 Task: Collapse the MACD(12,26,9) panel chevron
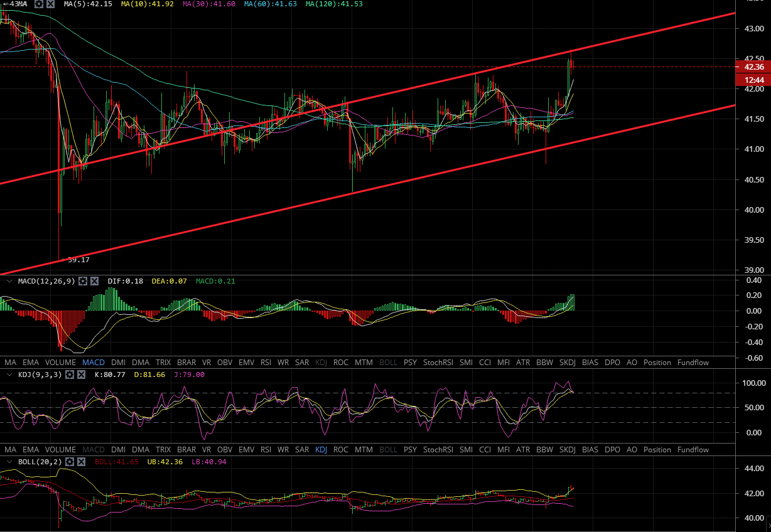tap(8, 281)
